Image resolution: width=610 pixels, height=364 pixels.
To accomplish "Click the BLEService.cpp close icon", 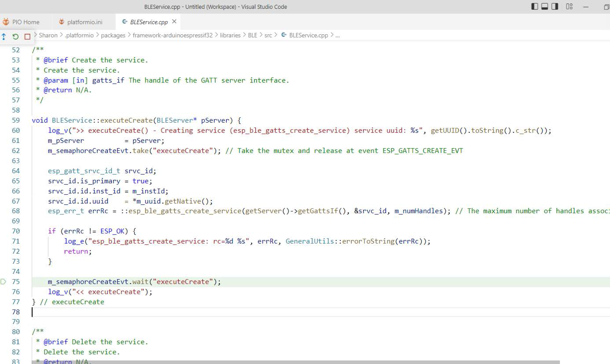I will (174, 22).
